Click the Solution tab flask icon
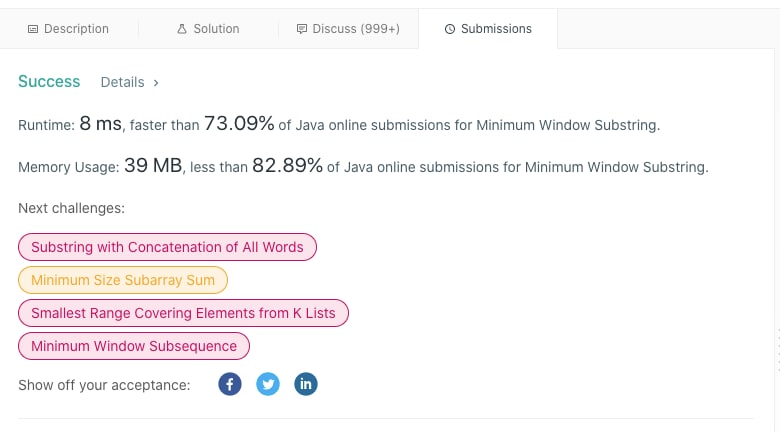Screen dimensions: 780x432 [x=182, y=29]
